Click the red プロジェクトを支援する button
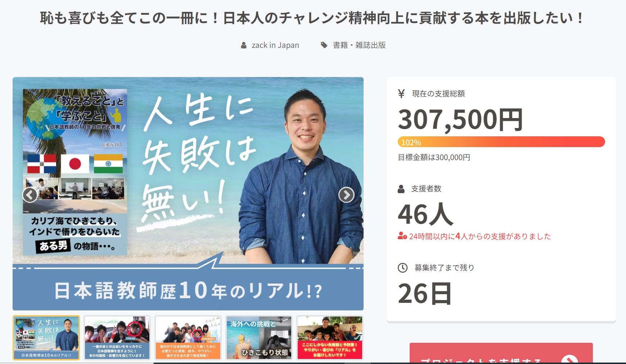Viewport: 626px width, 364px height. pos(501,353)
